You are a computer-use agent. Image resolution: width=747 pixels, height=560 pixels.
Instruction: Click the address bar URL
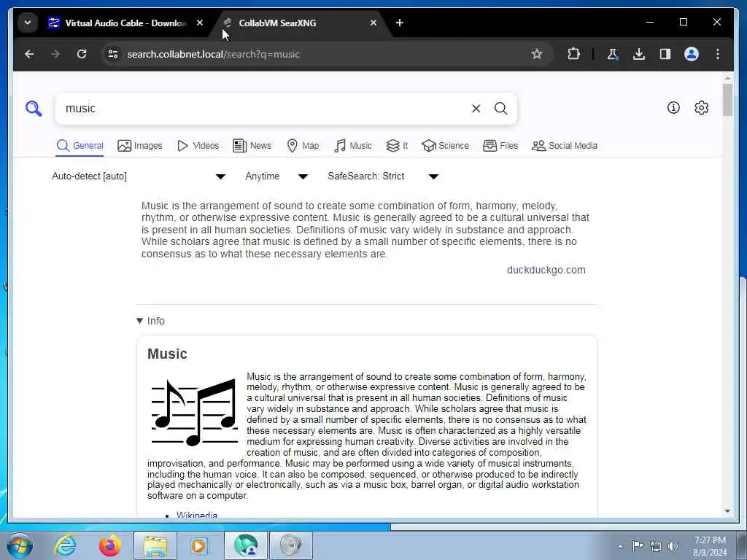pos(214,54)
